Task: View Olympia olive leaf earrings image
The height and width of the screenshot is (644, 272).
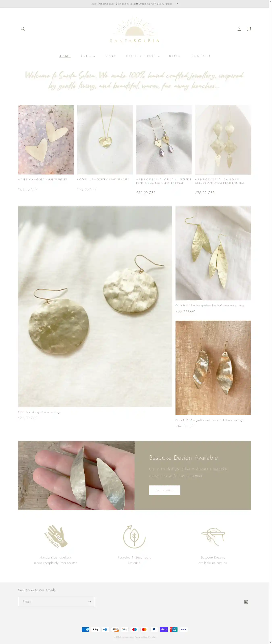Action: [213, 253]
